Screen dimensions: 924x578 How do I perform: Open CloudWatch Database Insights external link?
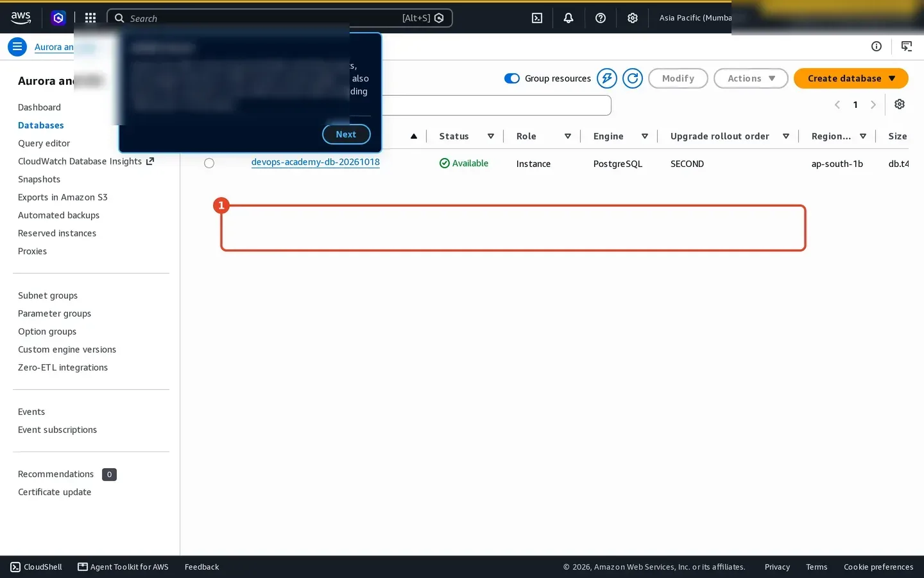86,161
